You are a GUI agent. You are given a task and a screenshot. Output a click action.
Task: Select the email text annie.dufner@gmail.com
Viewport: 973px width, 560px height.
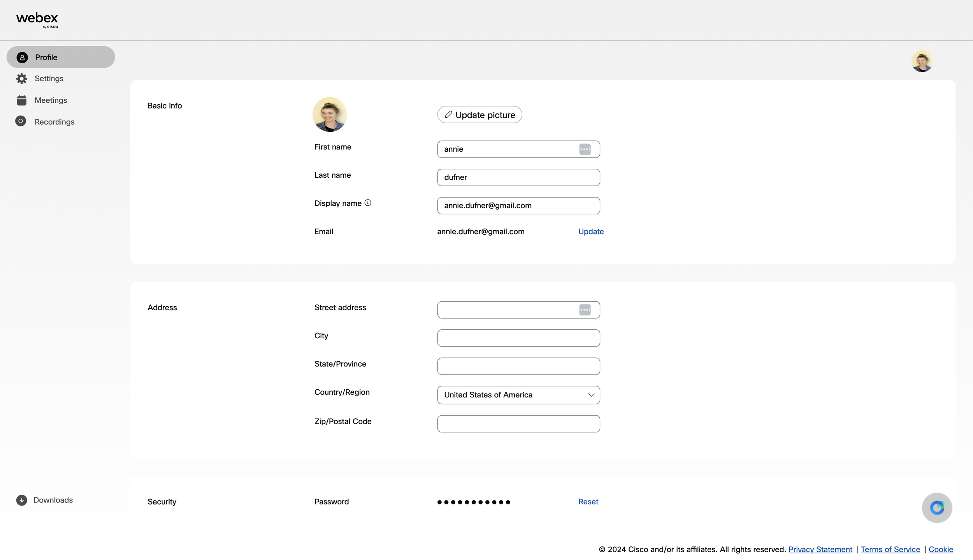[x=481, y=232]
